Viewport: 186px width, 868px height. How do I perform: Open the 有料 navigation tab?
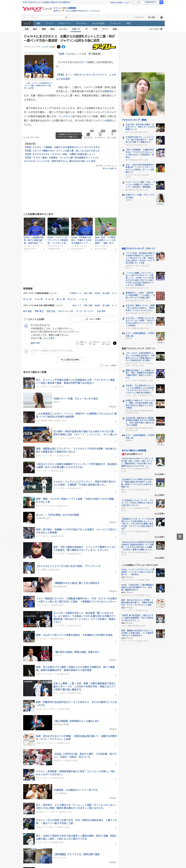pyautogui.click(x=128, y=23)
